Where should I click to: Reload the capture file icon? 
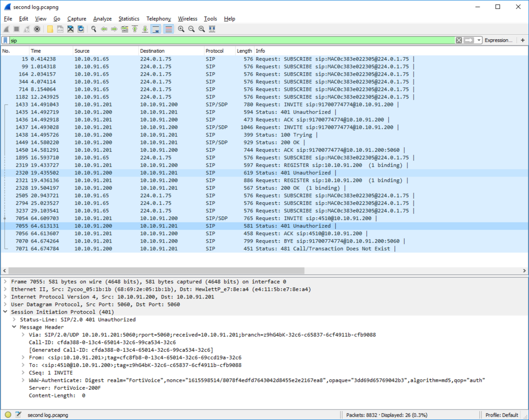pos(81,29)
